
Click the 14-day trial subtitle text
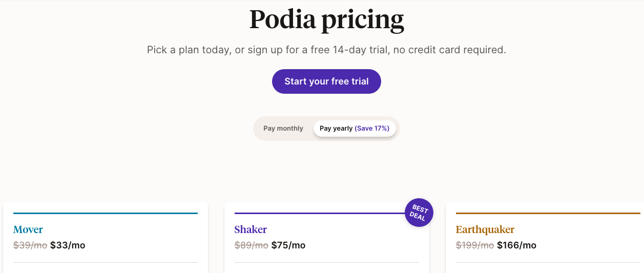pyautogui.click(x=326, y=50)
